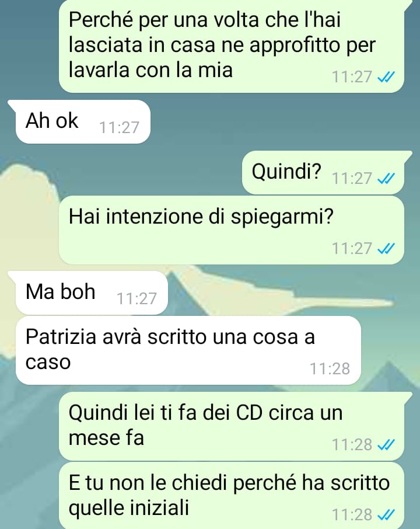
Task: Tap 11:27 timestamp on 'Ma boh'
Action: tap(137, 299)
